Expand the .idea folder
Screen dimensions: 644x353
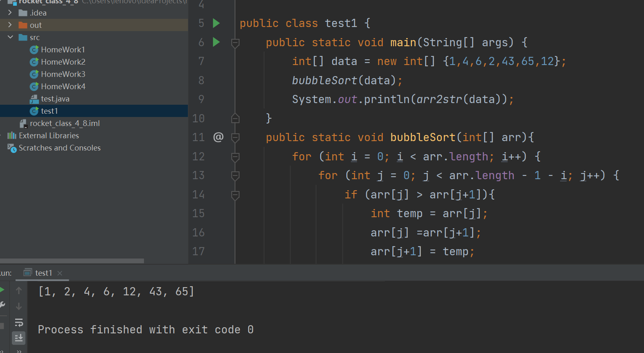coord(10,13)
